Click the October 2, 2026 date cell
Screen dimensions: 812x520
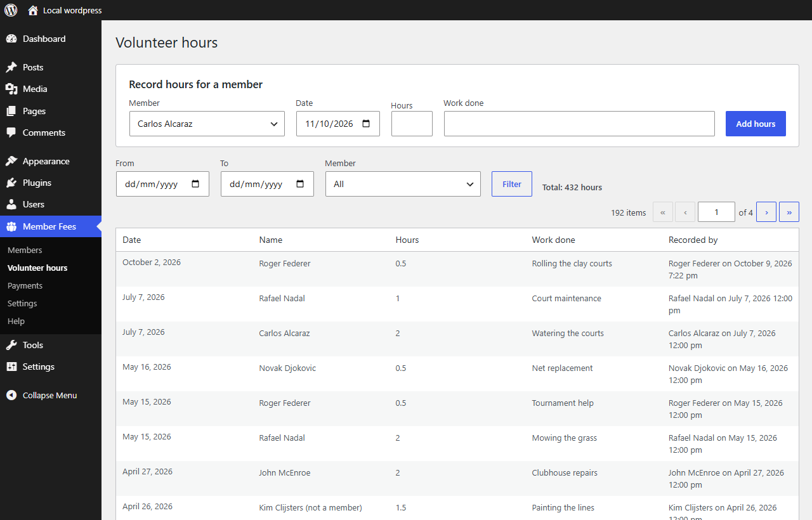pyautogui.click(x=152, y=262)
